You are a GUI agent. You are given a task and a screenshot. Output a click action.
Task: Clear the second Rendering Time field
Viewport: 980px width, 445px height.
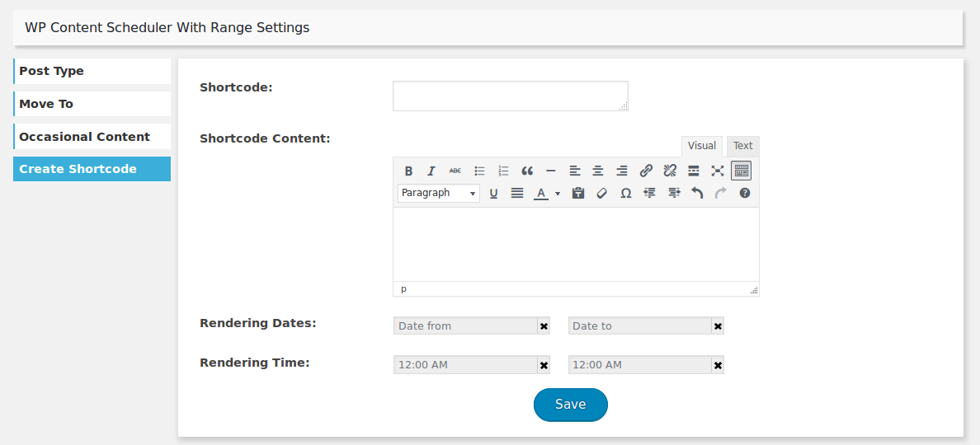[719, 365]
